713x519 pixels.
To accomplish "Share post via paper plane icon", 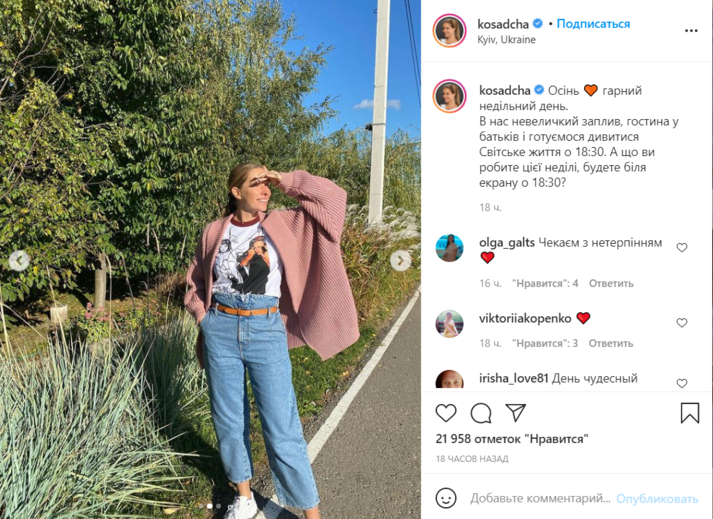I will point(516,413).
